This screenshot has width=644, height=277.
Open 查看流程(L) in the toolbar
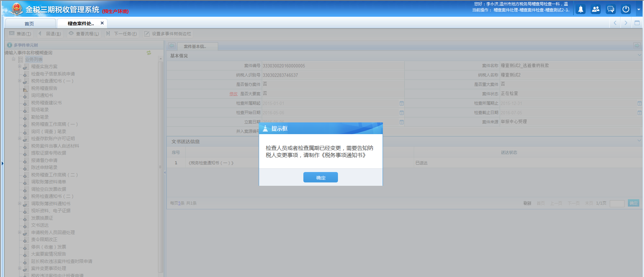(84, 34)
